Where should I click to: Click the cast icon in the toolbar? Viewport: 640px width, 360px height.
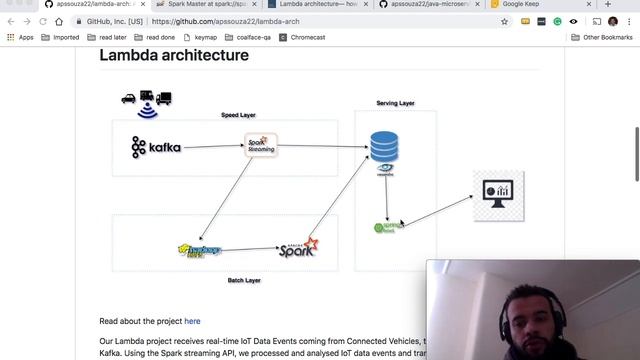[x=597, y=22]
